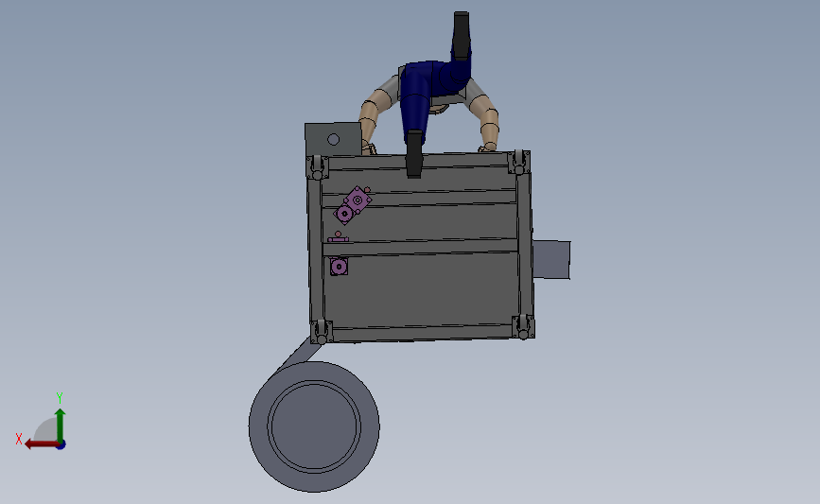Select the purple diamond-shaped flange bearing
Screen dimensions: 820x504
[x=358, y=200]
